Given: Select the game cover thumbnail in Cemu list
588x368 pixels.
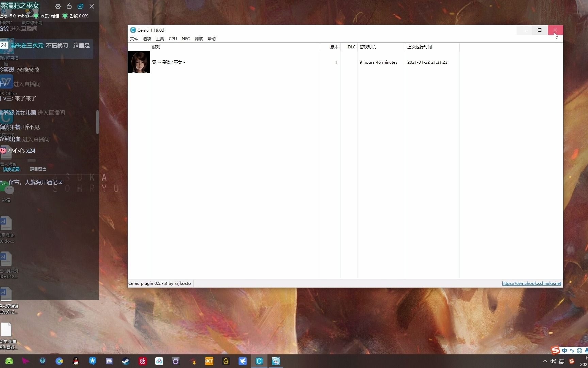Looking at the screenshot, I should click(x=139, y=62).
